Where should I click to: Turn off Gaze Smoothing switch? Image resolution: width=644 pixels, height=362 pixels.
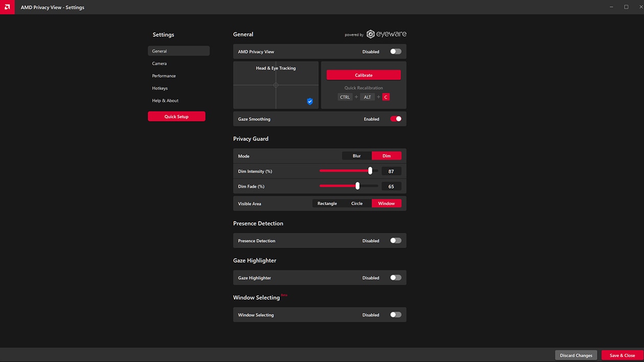pyautogui.click(x=396, y=119)
